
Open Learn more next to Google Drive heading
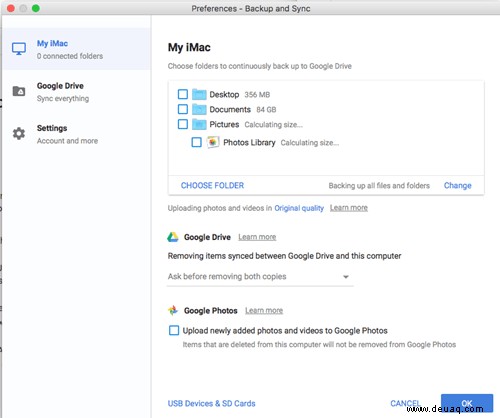click(257, 237)
